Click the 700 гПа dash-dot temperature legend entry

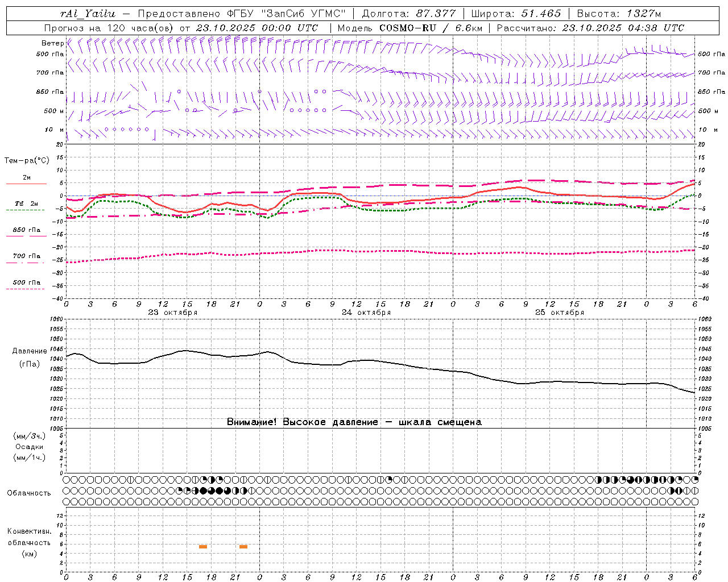pyautogui.click(x=27, y=256)
